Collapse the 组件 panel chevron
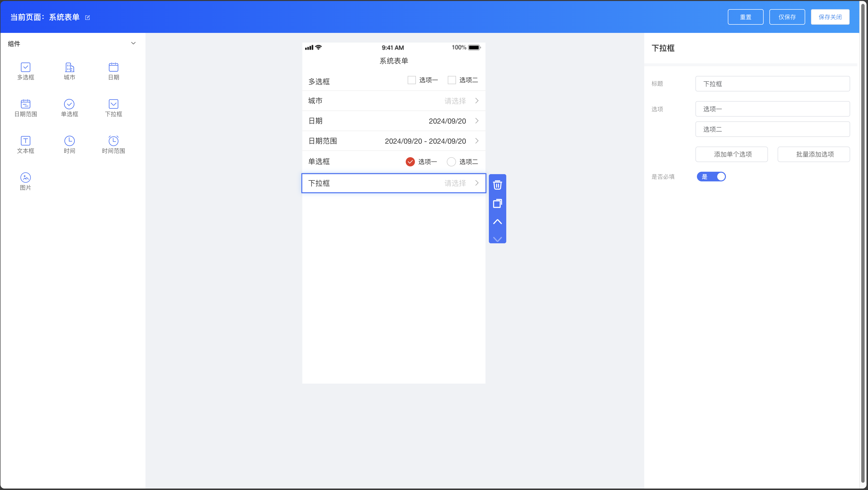The image size is (868, 490). [x=133, y=43]
